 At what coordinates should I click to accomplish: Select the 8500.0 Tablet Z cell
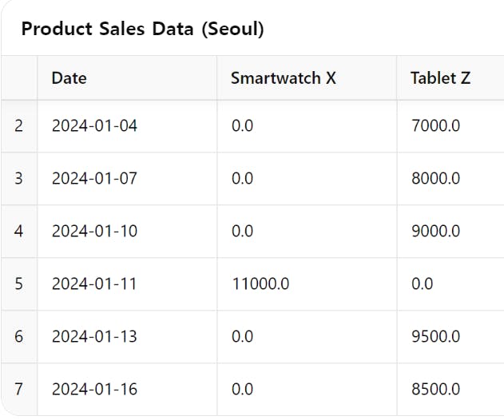[x=435, y=389]
